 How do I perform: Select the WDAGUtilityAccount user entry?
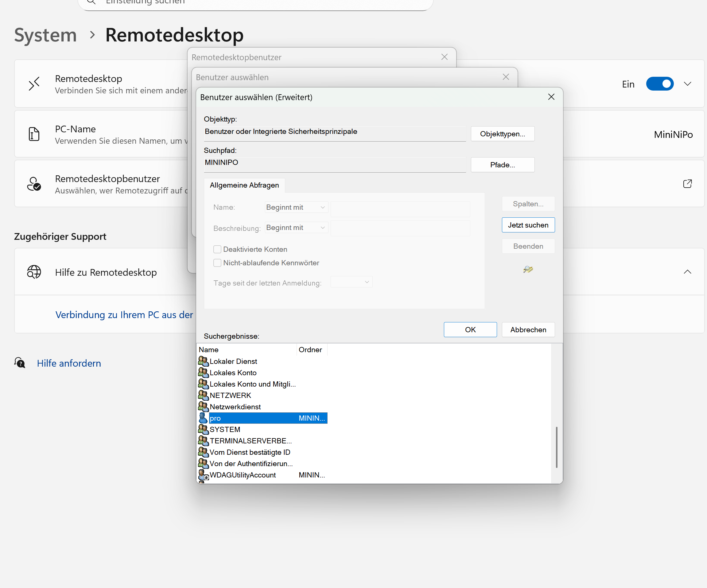243,475
